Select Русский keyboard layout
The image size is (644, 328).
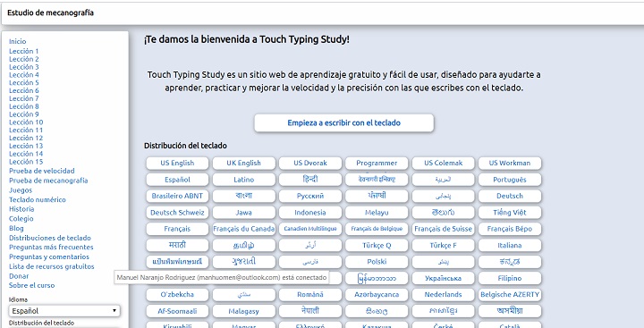click(x=310, y=196)
